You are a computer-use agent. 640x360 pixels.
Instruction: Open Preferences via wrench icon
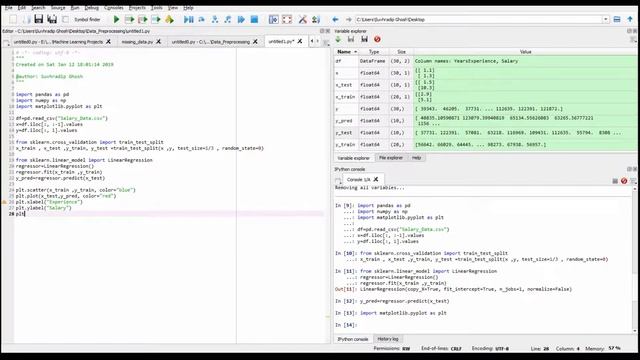pos(302,19)
